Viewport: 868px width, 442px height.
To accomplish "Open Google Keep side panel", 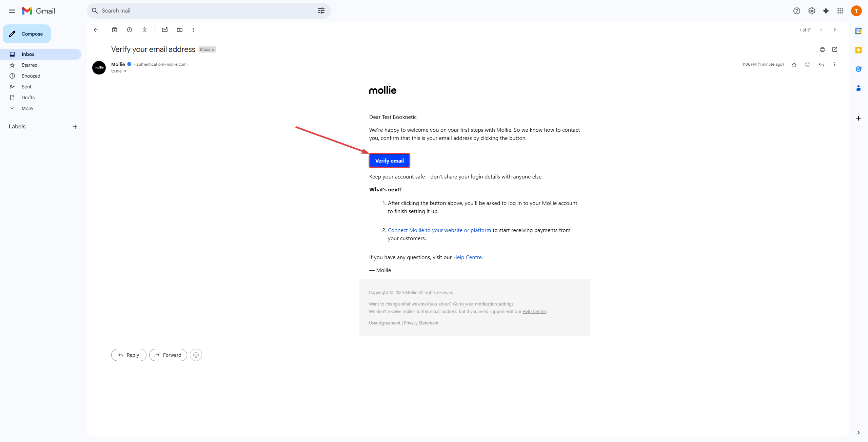I will (859, 50).
